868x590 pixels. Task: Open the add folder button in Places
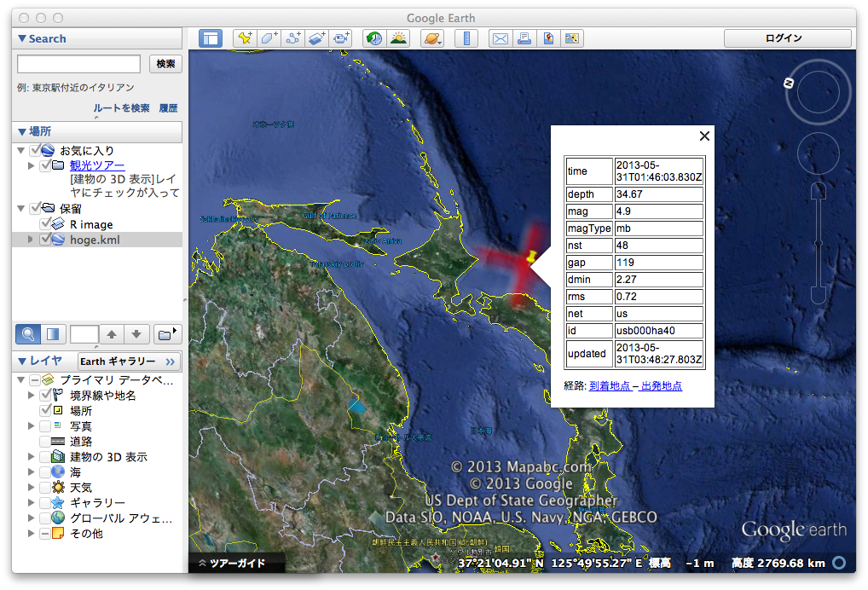click(167, 334)
